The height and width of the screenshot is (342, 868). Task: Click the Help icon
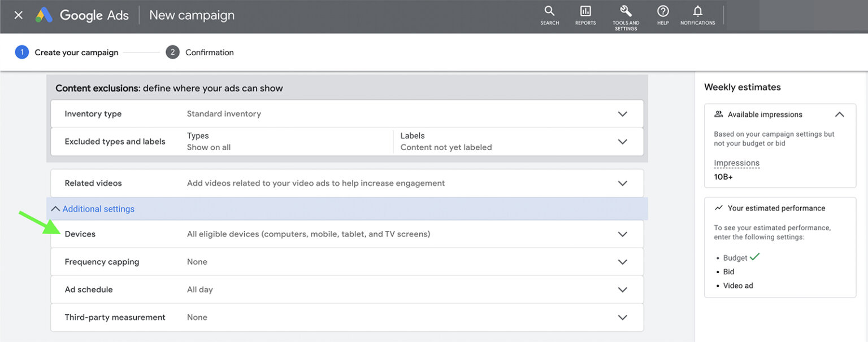point(662,14)
